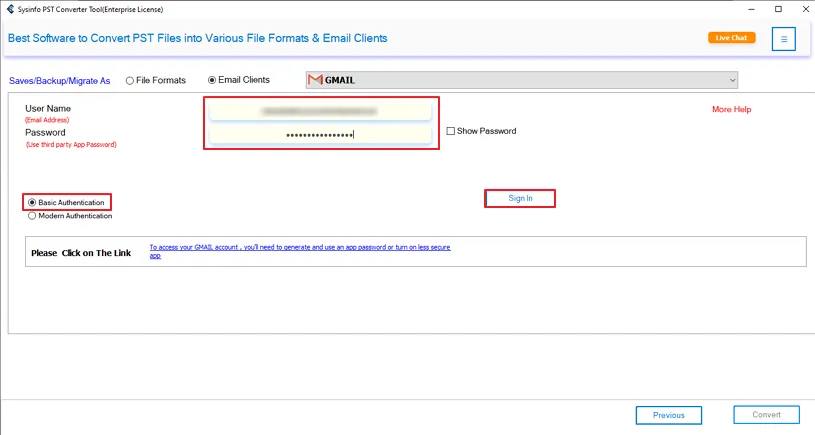Click 'Use third party App Password' hint
The width and height of the screenshot is (815, 435).
click(x=71, y=144)
